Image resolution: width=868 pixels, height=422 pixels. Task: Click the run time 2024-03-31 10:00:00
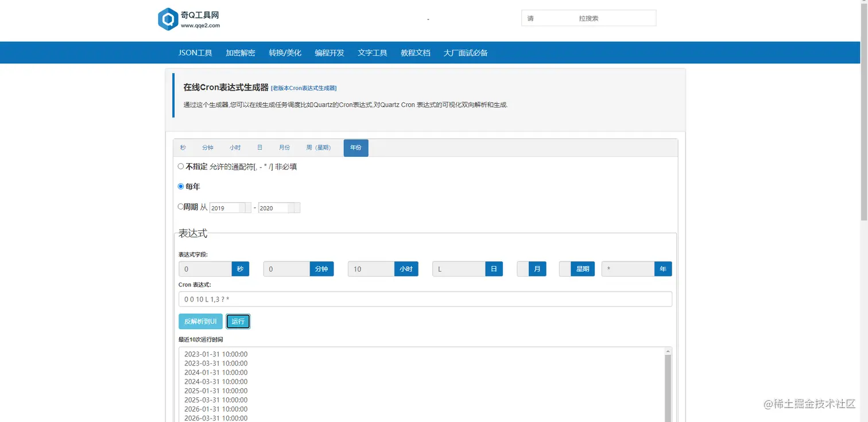pyautogui.click(x=216, y=382)
